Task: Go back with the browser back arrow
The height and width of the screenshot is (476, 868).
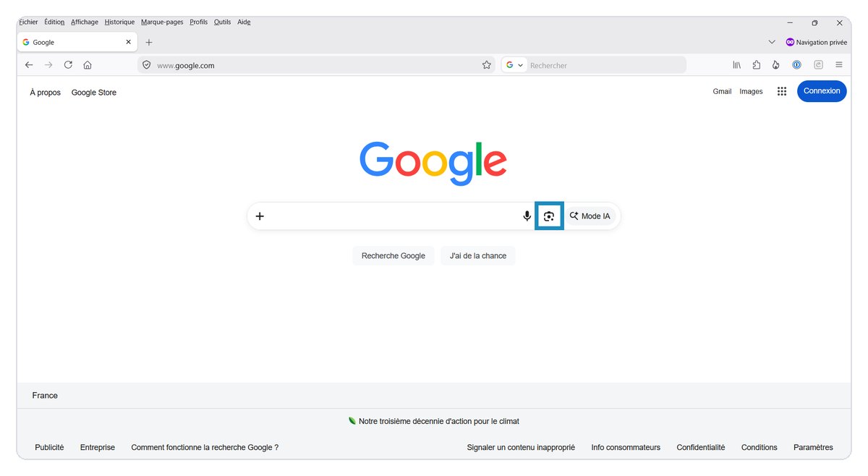Action: (29, 65)
